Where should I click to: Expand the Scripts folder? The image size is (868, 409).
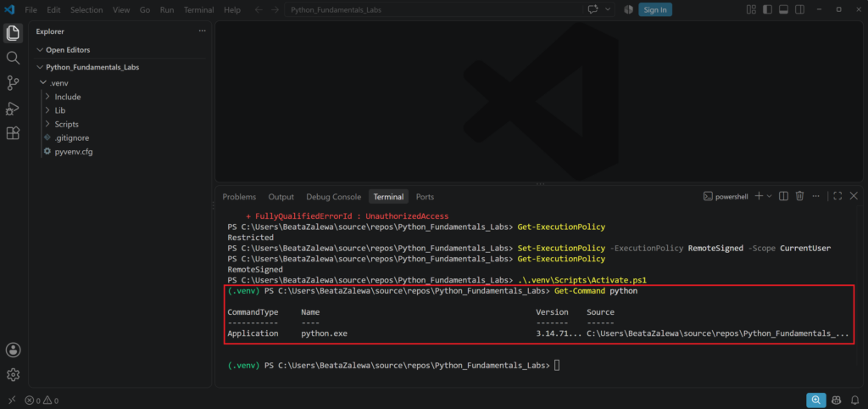point(47,124)
